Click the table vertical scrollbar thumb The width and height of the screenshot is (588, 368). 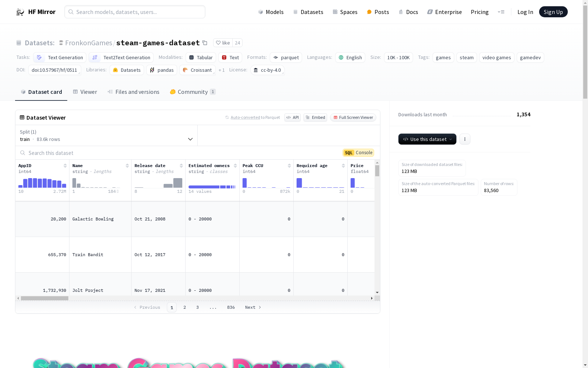377,171
